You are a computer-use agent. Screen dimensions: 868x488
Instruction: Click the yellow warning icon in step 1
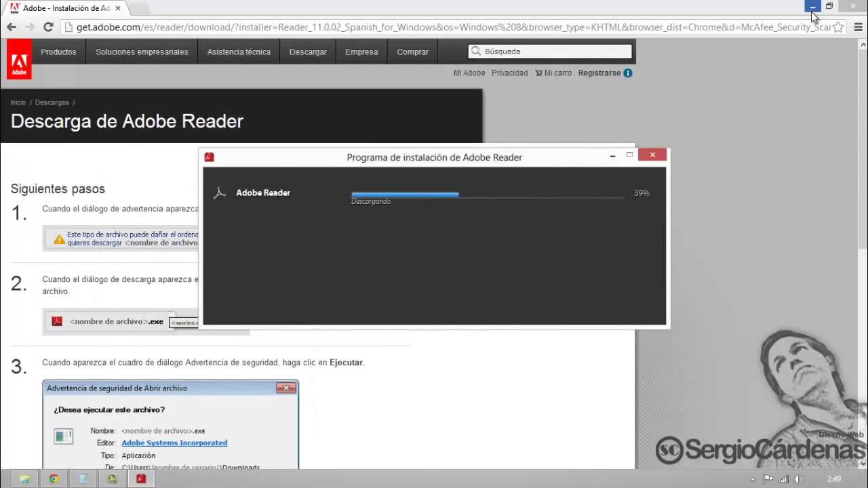click(x=59, y=239)
